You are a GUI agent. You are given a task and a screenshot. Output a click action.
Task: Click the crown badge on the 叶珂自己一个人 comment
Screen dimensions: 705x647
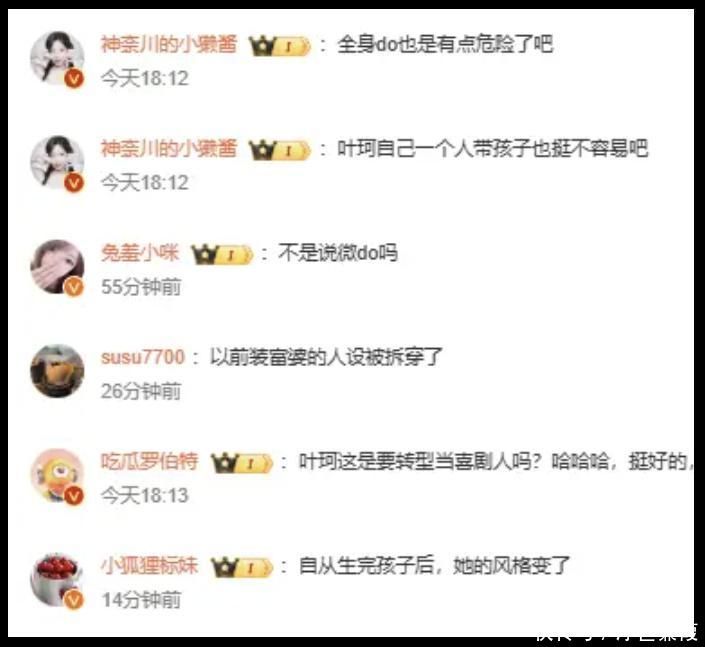(x=280, y=150)
